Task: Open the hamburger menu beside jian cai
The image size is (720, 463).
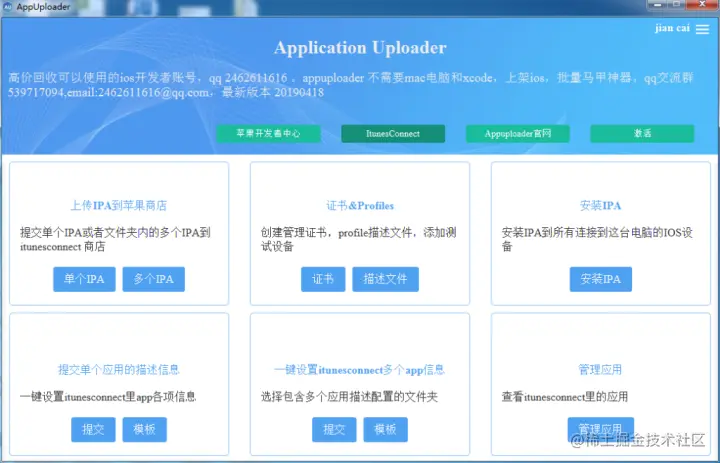Action: click(x=702, y=29)
